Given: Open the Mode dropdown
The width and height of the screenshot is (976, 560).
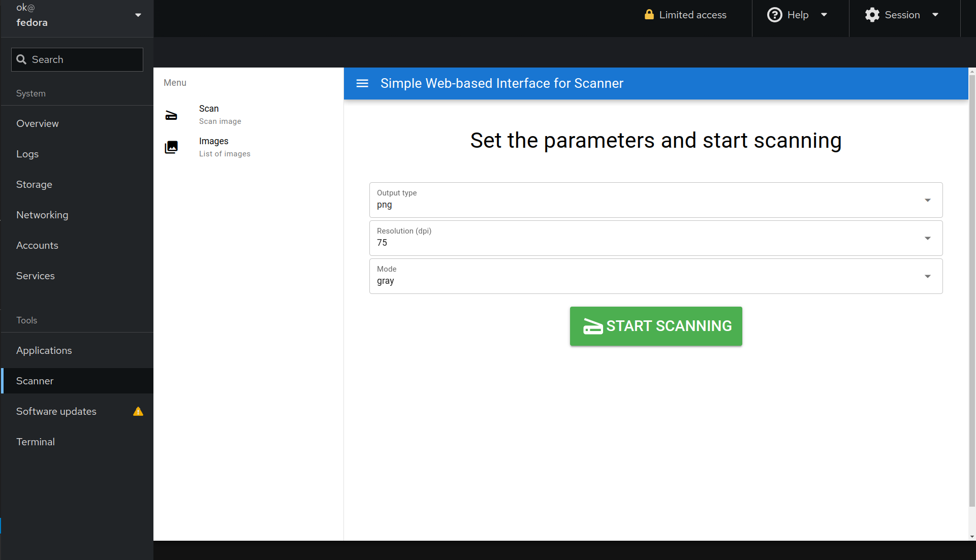Looking at the screenshot, I should 655,276.
